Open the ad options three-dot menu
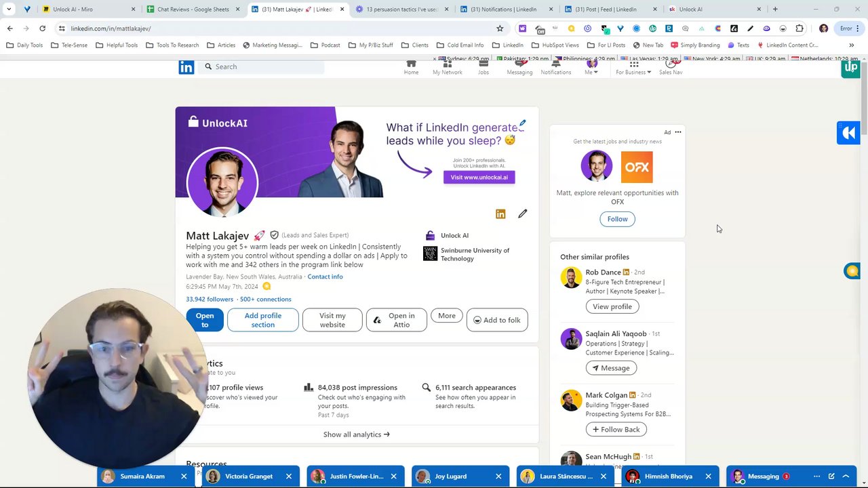Screen dimensions: 868x488 677,132
